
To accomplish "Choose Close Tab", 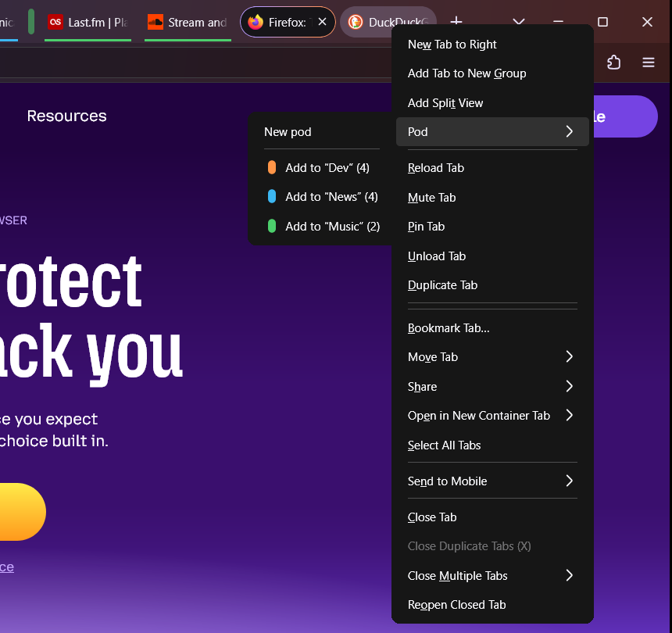I will pos(492,517).
